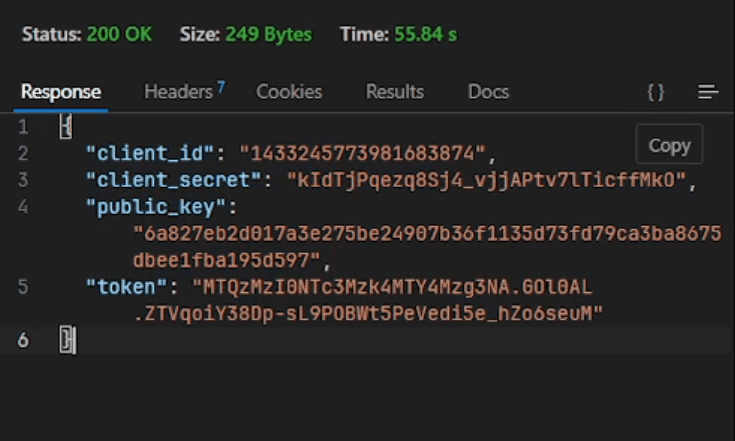The width and height of the screenshot is (735, 441).
Task: Open the hamburger menu icon
Action: (708, 92)
